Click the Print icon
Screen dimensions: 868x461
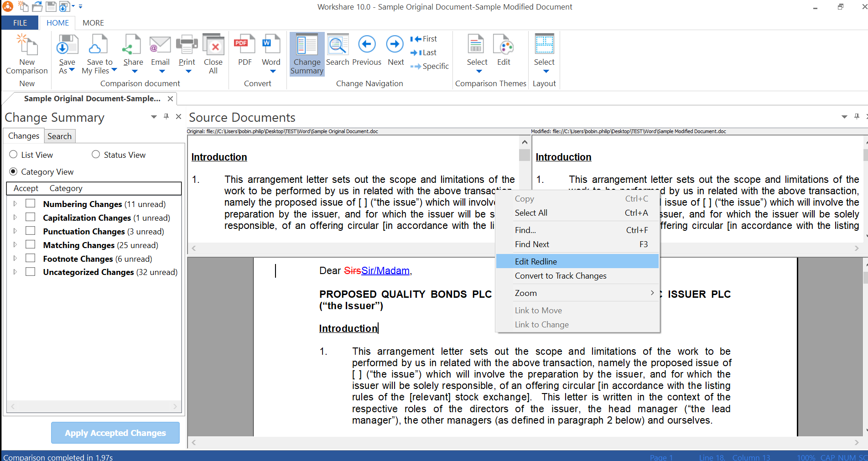[x=187, y=45]
